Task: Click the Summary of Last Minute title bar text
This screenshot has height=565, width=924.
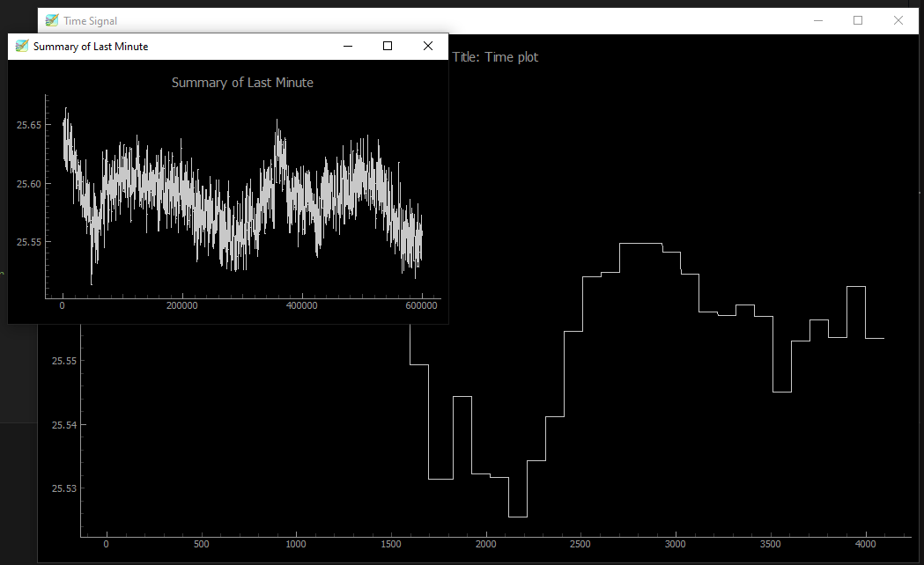Action: [x=91, y=47]
